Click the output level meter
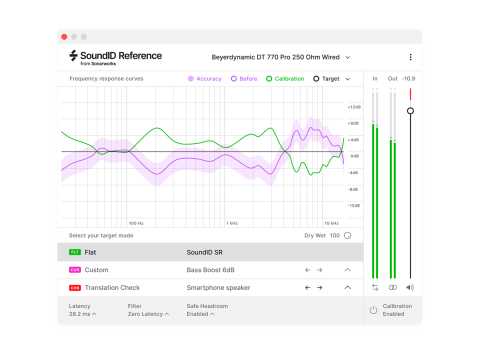Viewport: 480px width, 360px height. [x=393, y=183]
